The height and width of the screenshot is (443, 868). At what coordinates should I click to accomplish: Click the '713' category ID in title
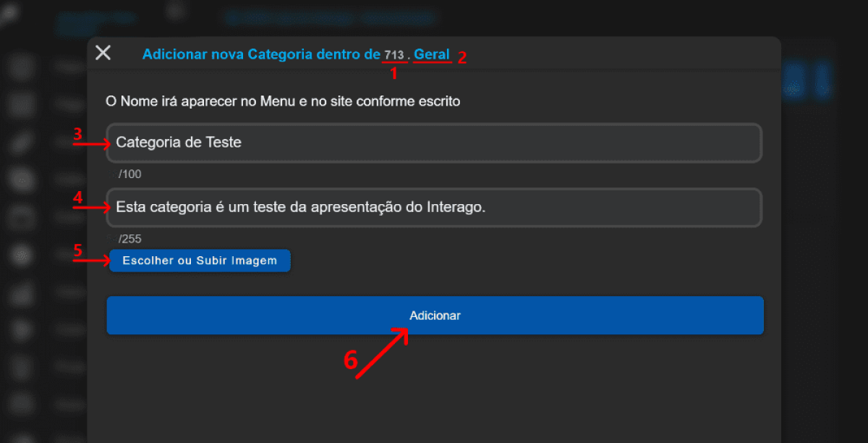tap(394, 55)
